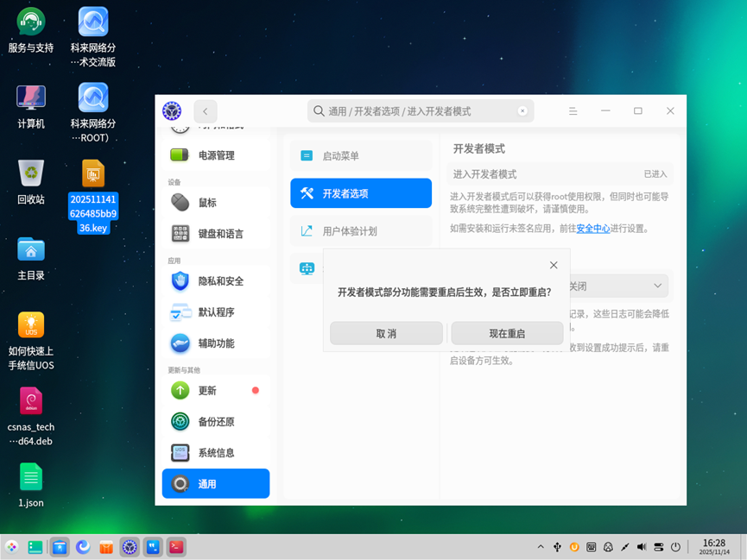The width and height of the screenshot is (747, 560).
Task: Click the volume icon in the system tray
Action: click(641, 546)
